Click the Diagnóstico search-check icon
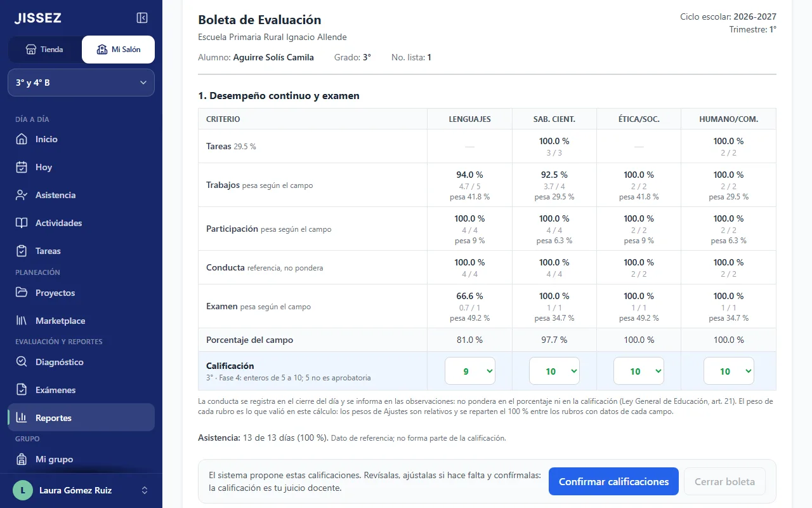The image size is (812, 508). pos(22,362)
